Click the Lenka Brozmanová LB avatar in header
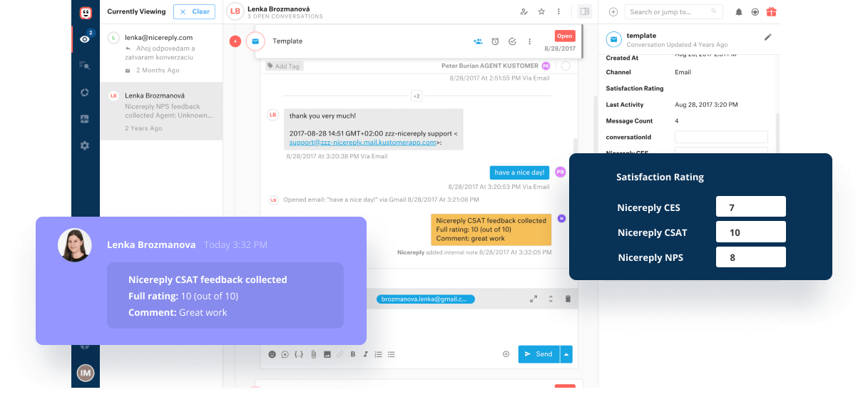Viewport: 868px width, 402px height. pyautogui.click(x=235, y=11)
